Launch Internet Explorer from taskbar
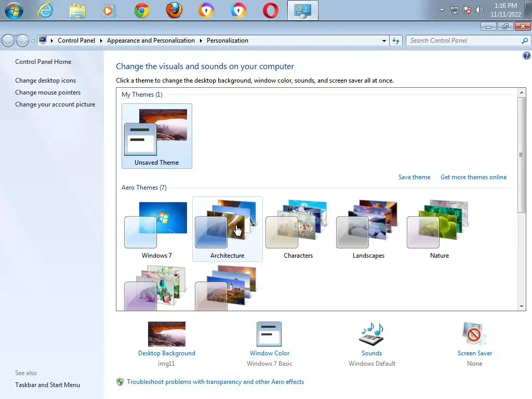 [45, 10]
